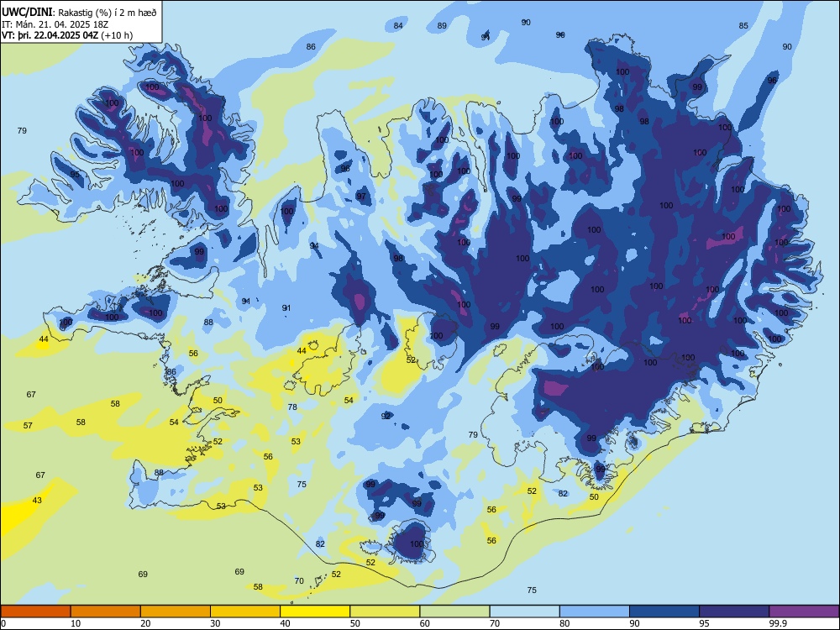Pick the 40–50% bright yellow legend swatch
This screenshot has width=840, height=630.
point(315,612)
